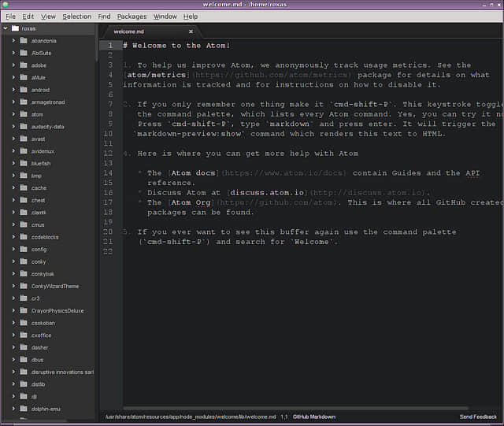
Task: Open the Selection menu
Action: tap(77, 17)
